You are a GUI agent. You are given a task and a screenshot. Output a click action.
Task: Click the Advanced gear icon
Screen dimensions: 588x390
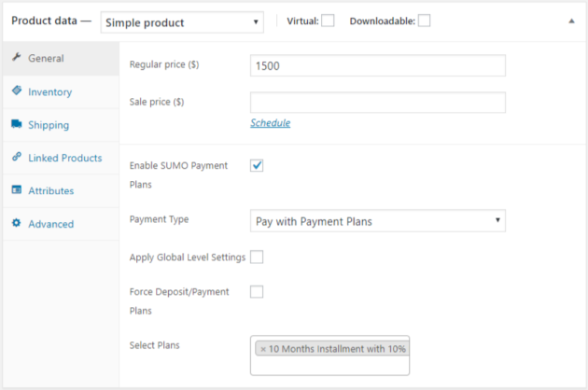[x=16, y=223]
